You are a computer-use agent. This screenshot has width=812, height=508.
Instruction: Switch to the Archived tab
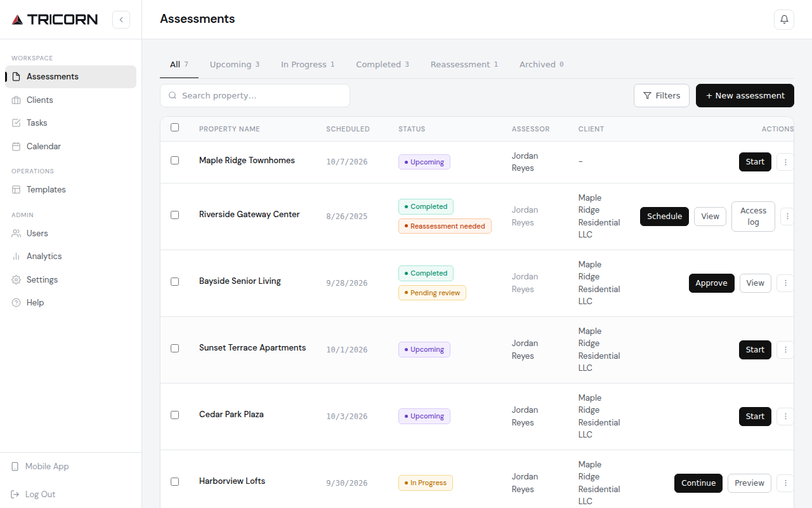(x=542, y=65)
